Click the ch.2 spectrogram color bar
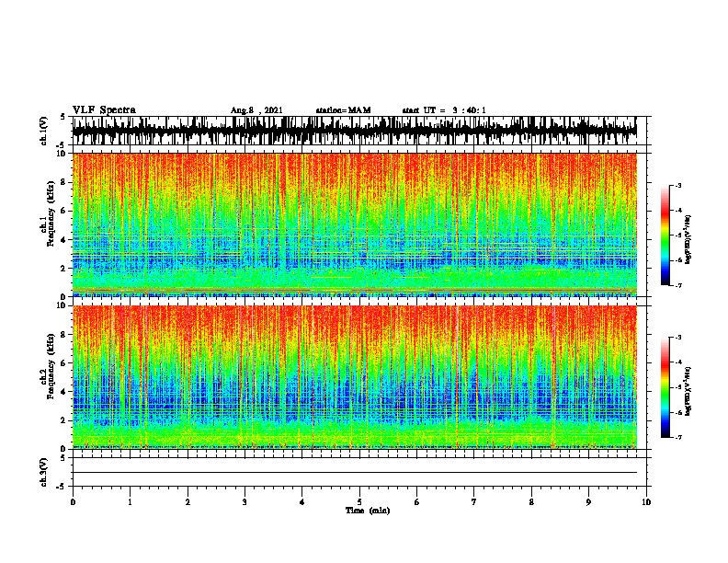 click(665, 387)
